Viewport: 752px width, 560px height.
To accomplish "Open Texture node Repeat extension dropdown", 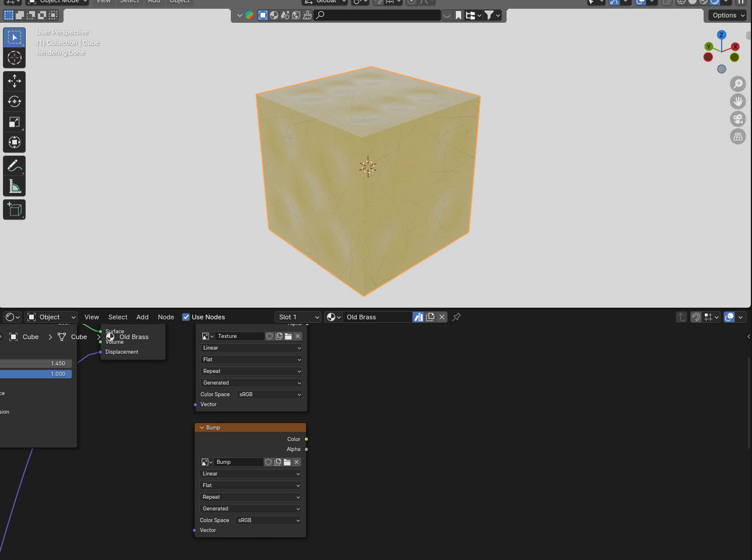I will coord(251,371).
